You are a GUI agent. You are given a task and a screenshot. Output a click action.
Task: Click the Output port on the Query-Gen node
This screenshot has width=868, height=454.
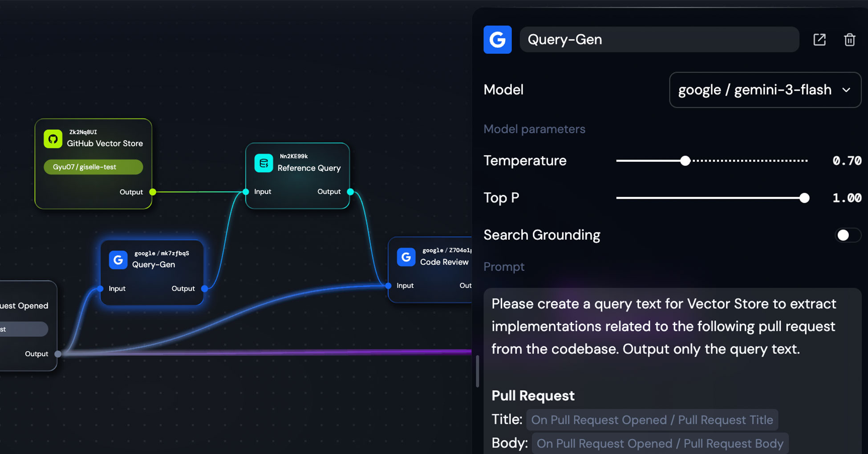[204, 289]
